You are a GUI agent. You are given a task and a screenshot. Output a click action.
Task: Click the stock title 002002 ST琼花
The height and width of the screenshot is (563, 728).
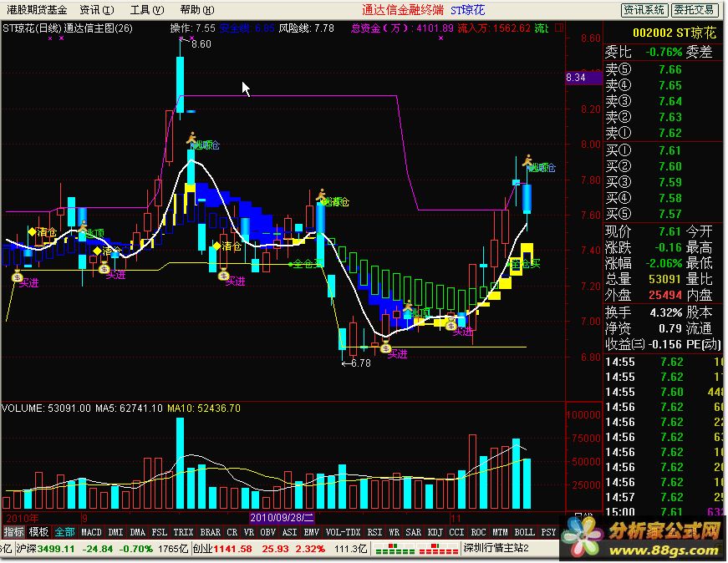[675, 33]
